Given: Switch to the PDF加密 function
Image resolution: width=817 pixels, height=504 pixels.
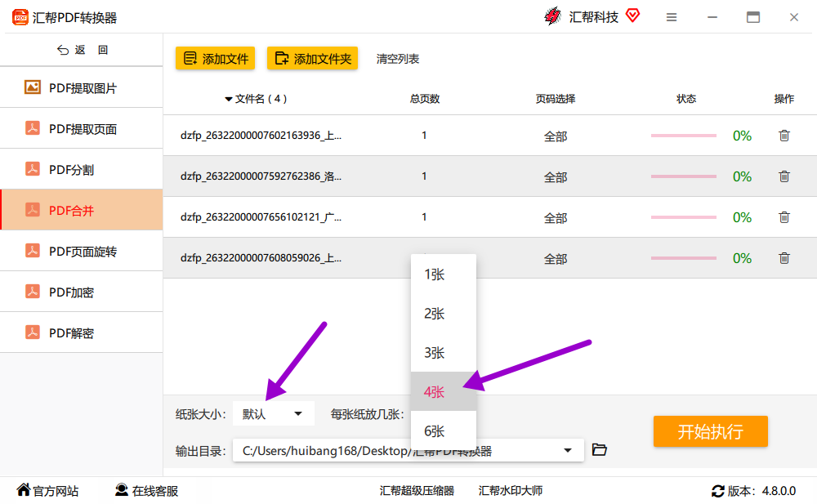Looking at the screenshot, I should [81, 292].
